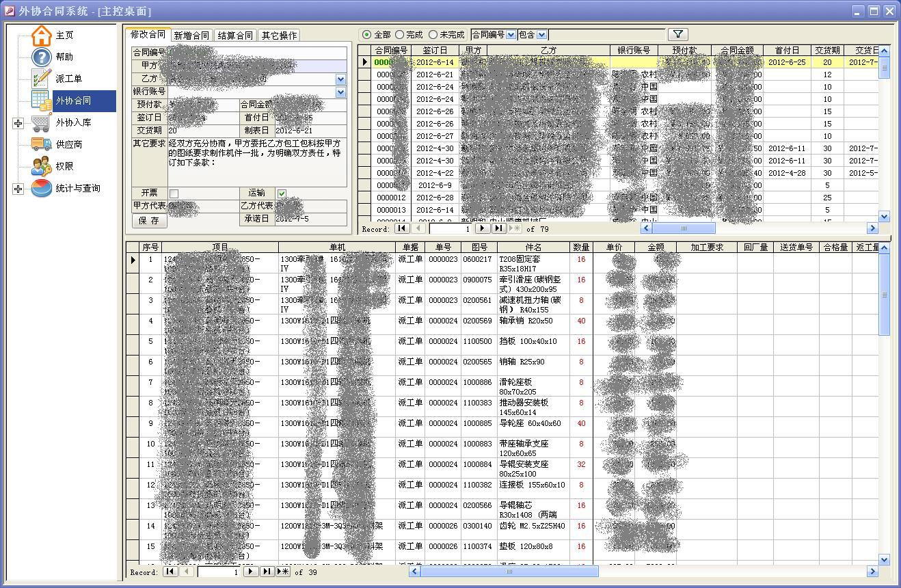
Task: Click the 其它要求 text area
Action: [257, 163]
